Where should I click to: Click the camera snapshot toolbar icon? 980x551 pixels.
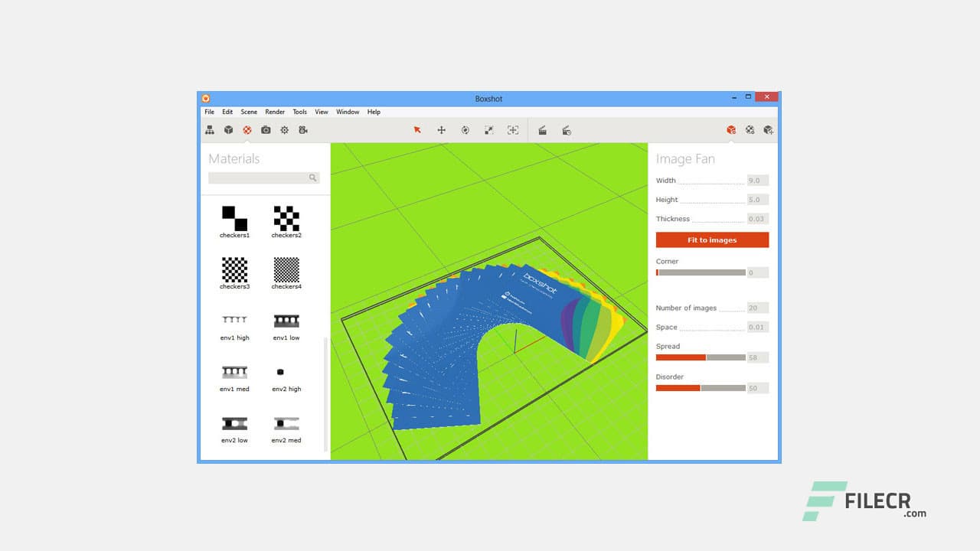coord(265,130)
